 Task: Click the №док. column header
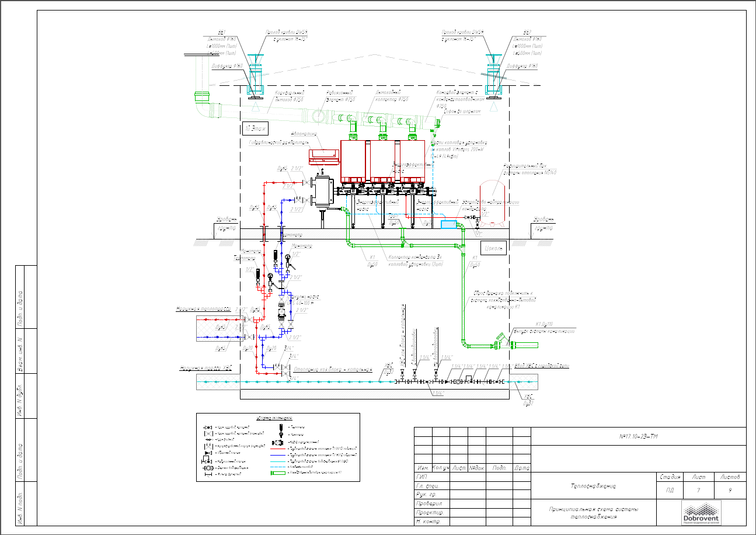pos(478,468)
